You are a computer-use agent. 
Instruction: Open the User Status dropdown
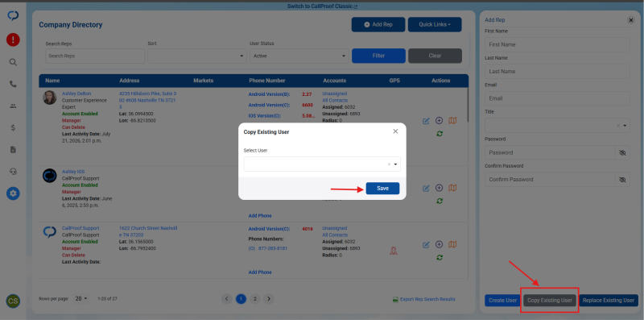(299, 56)
